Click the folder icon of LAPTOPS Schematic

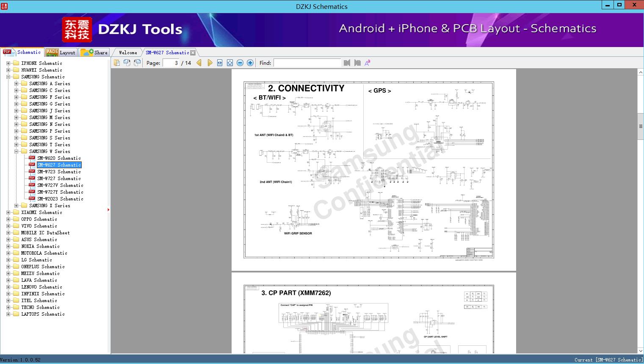[x=16, y=314]
